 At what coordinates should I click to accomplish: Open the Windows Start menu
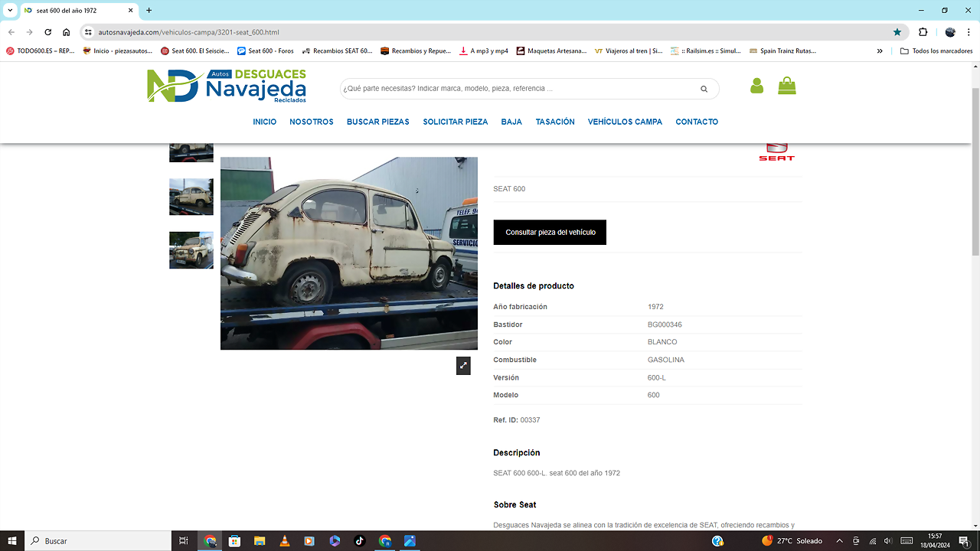[x=12, y=541]
